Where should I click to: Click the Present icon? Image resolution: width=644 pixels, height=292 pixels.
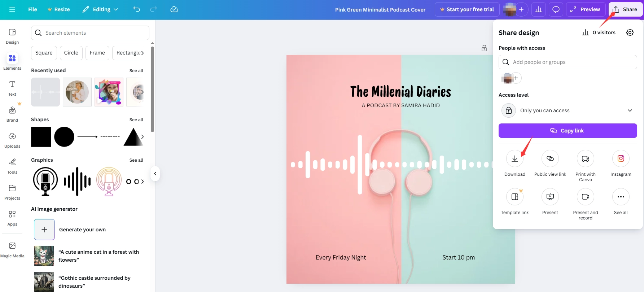(x=550, y=197)
